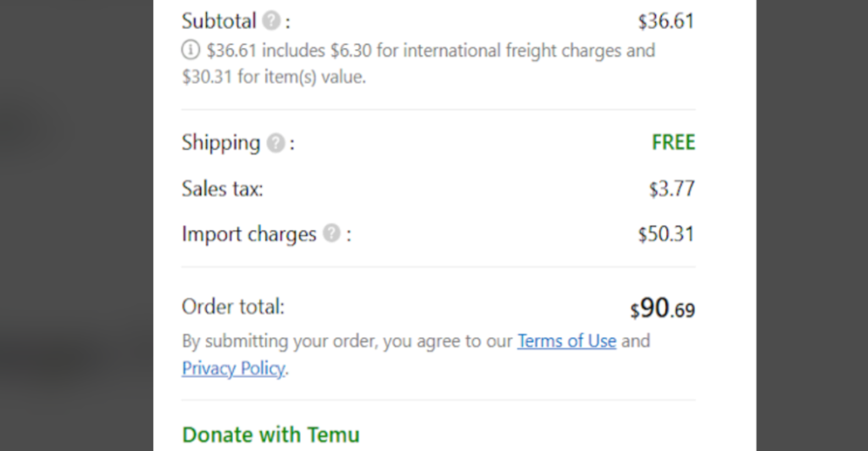This screenshot has height=451, width=868.
Task: Show the Import charges help tooltip
Action: pyautogui.click(x=331, y=233)
